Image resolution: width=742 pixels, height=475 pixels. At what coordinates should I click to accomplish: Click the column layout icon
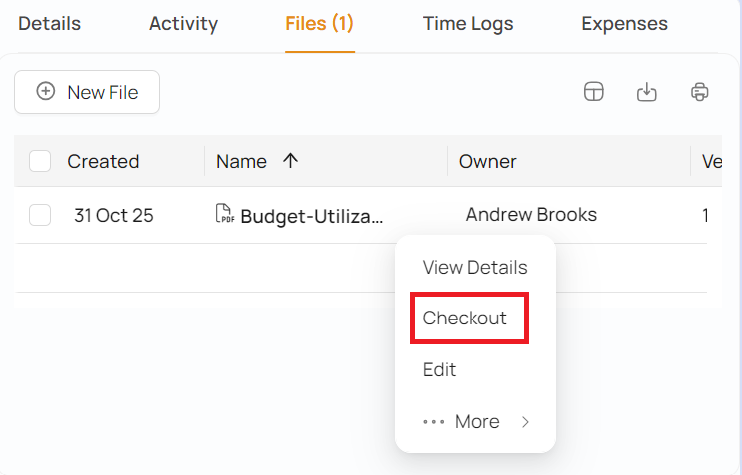(x=594, y=92)
